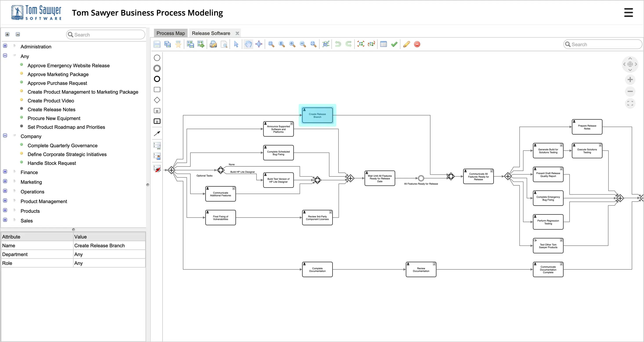Click the Attribute column header

[x=37, y=237]
